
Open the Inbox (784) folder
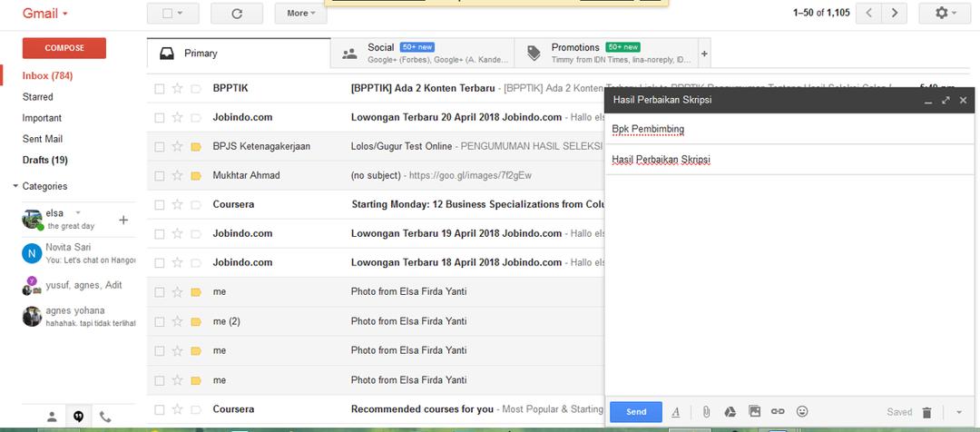coord(47,75)
